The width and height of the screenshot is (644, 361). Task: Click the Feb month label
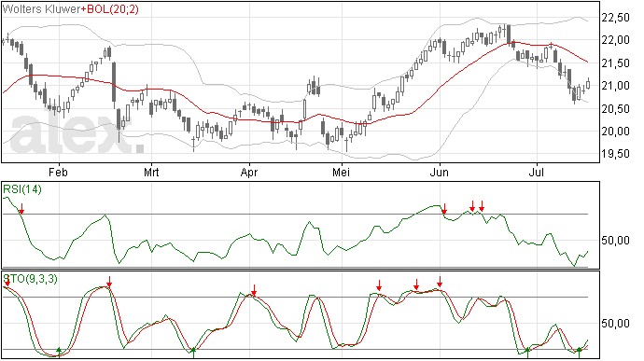coord(58,172)
